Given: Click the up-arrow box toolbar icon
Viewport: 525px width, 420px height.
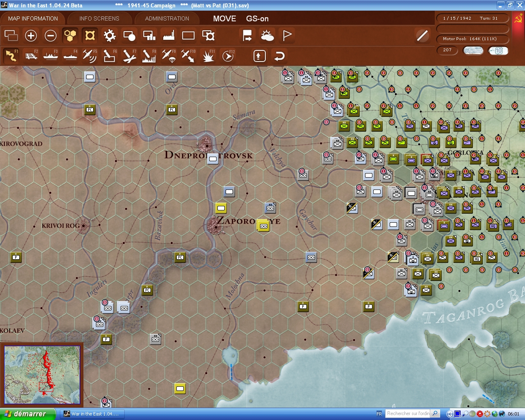Looking at the screenshot, I should [x=260, y=56].
